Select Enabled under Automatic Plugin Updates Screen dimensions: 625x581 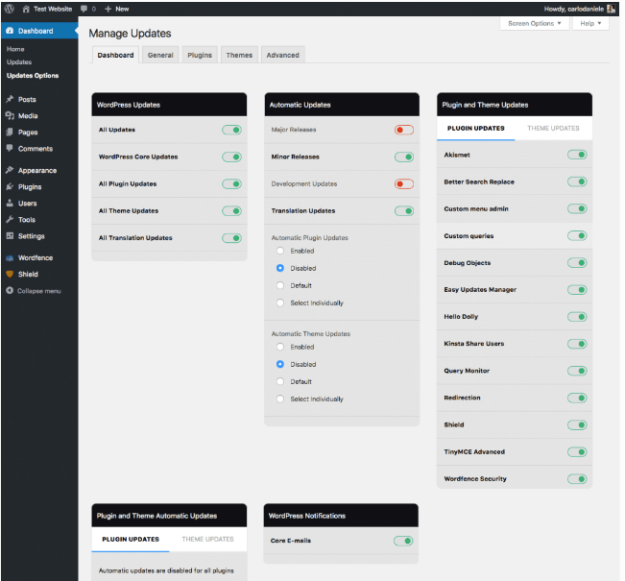pos(280,251)
